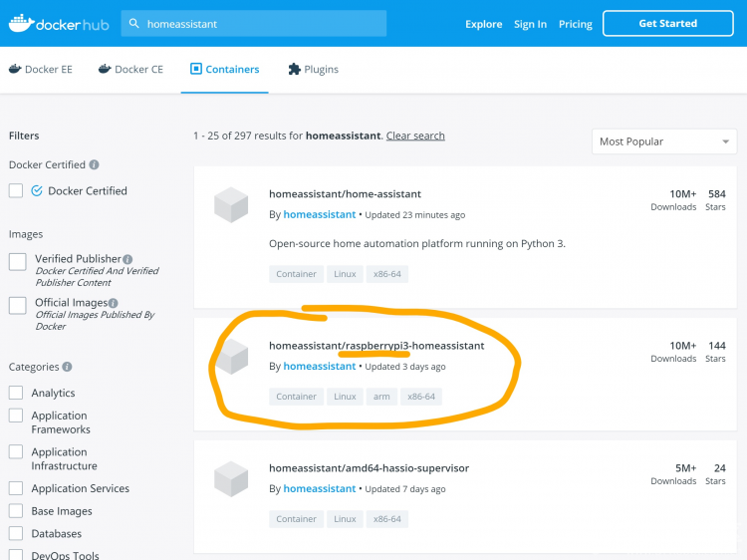Screen dimensions: 747x560
Task: Click the home-assistant description text
Action: [417, 243]
